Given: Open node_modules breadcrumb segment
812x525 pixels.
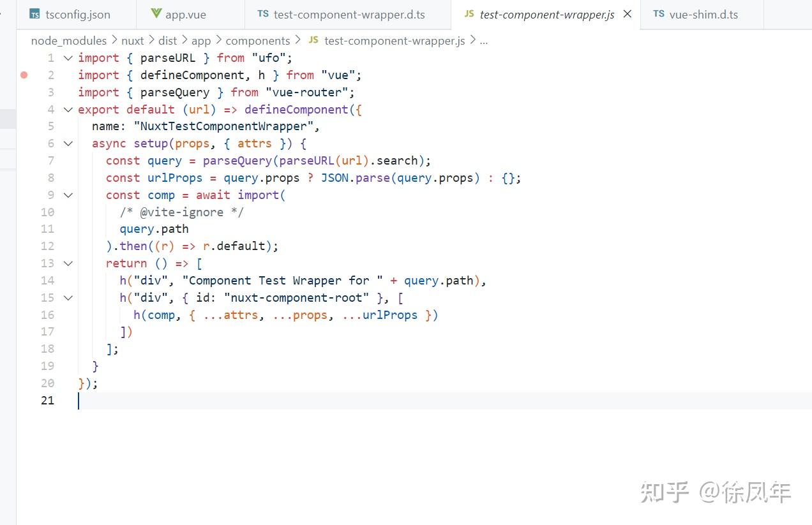Looking at the screenshot, I should tap(69, 41).
